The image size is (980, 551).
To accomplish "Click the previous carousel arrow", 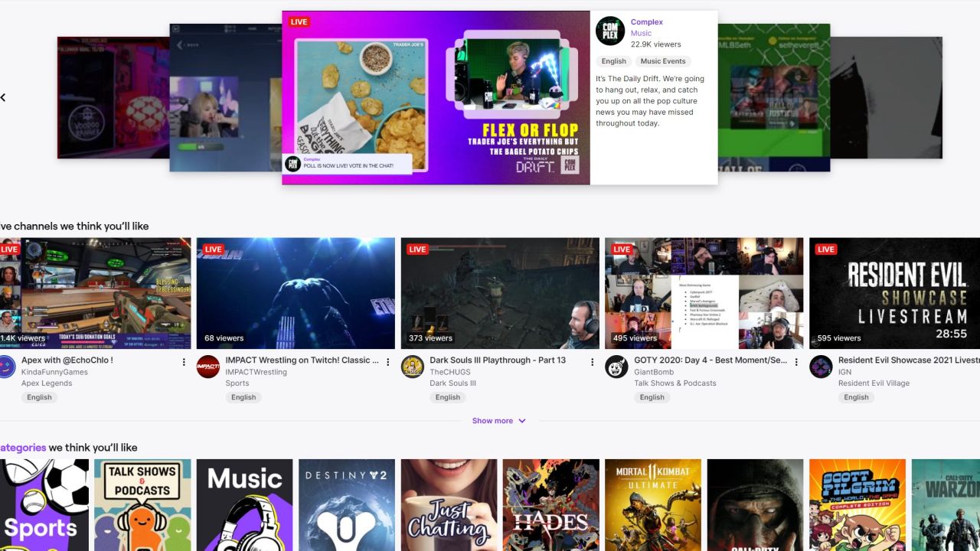I will point(4,97).
